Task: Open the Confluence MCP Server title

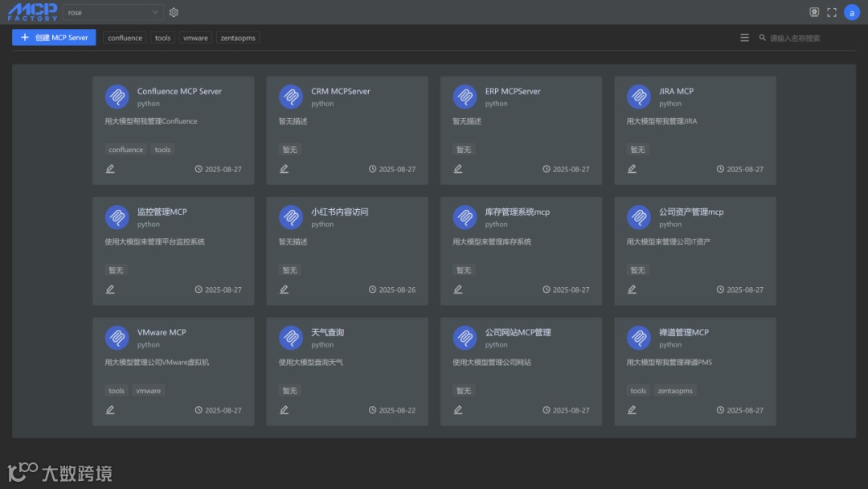Action: coord(179,92)
